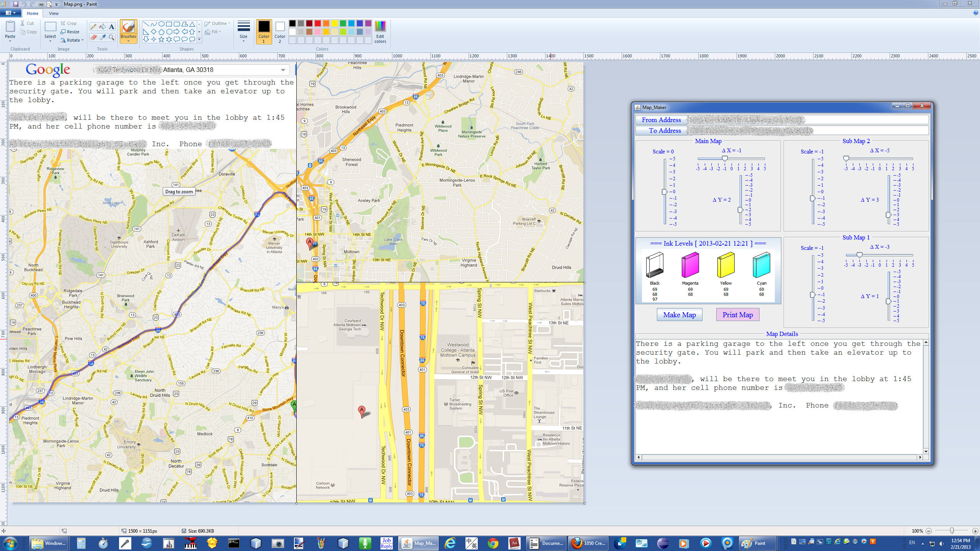The width and height of the screenshot is (980, 551).
Task: Select the oval shape
Action: [x=161, y=24]
